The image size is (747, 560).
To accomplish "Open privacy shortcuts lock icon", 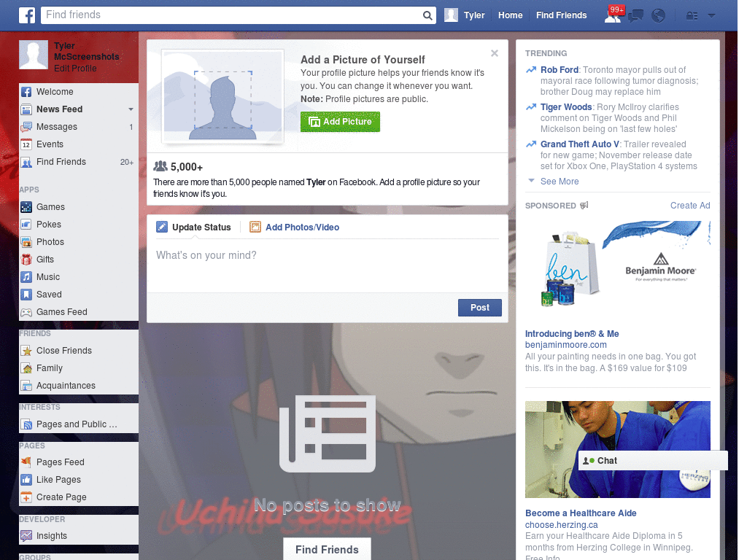I will [x=692, y=16].
